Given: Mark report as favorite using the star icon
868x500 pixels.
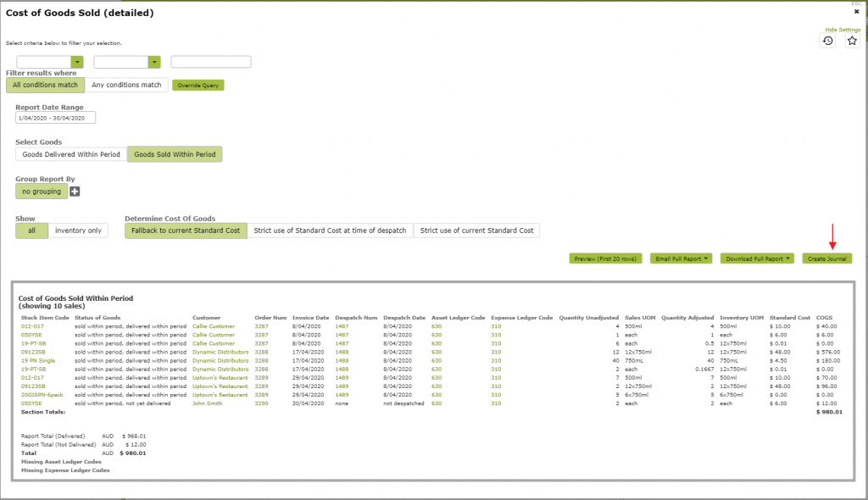Looking at the screenshot, I should (852, 40).
